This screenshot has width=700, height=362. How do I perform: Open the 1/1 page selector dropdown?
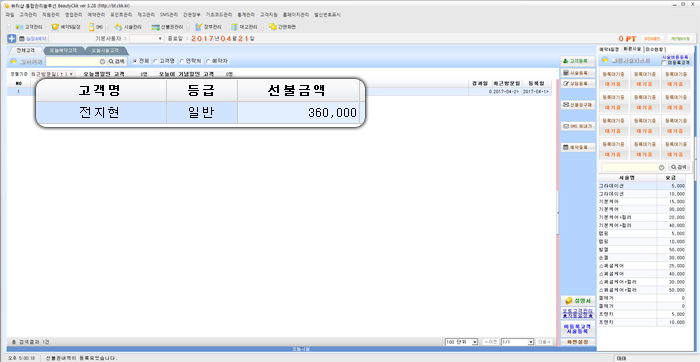517,342
